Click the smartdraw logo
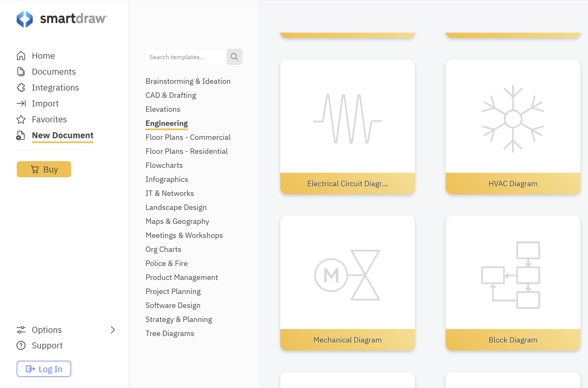The image size is (588, 388). (62, 19)
